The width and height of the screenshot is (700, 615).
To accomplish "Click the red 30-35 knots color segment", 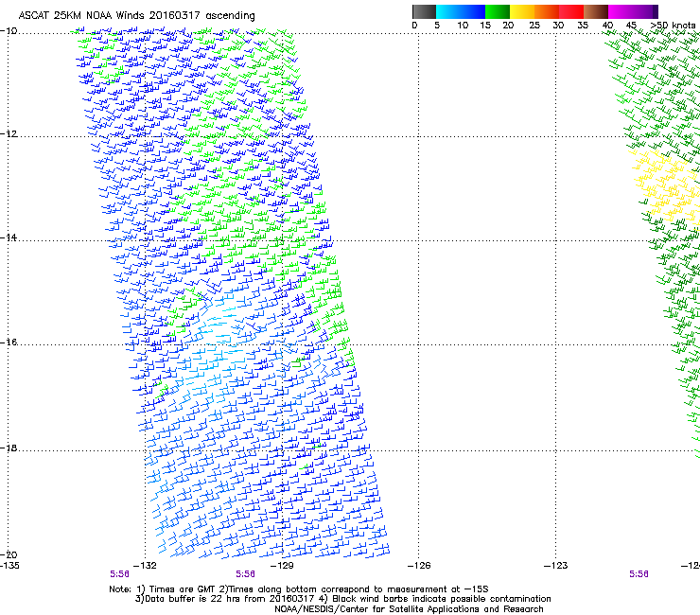I will [571, 11].
